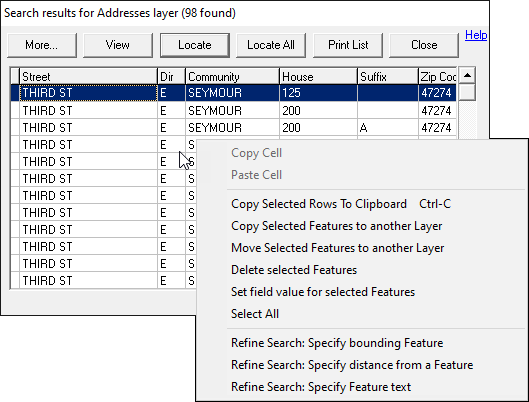Click the scrollbar up arrow
Image resolution: width=529 pixels, height=402 pixels.
click(467, 75)
